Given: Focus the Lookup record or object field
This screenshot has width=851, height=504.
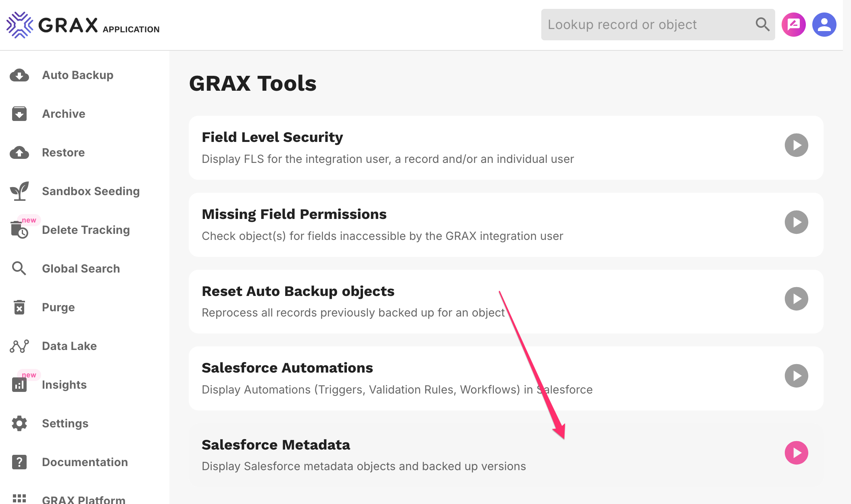Looking at the screenshot, I should coord(645,25).
